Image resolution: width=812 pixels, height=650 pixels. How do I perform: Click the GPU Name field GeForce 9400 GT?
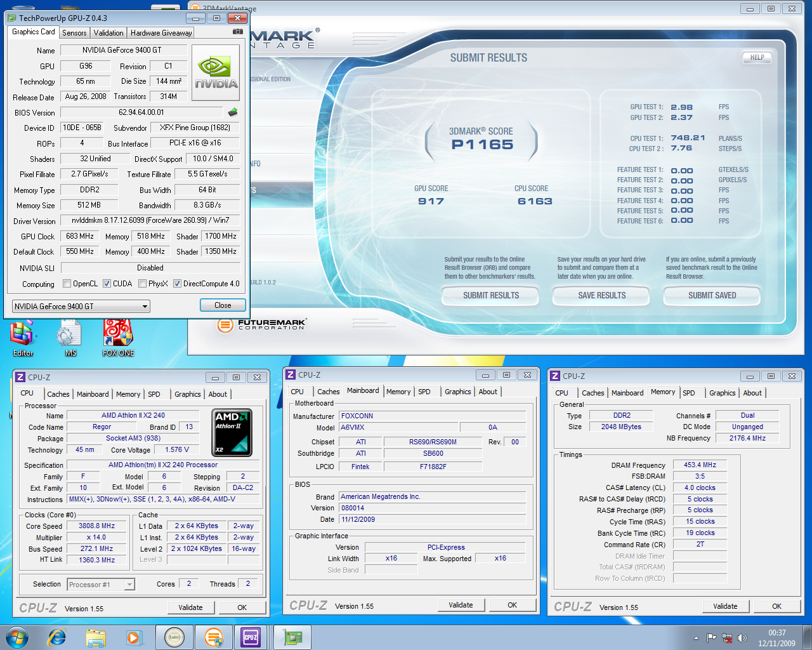[123, 50]
